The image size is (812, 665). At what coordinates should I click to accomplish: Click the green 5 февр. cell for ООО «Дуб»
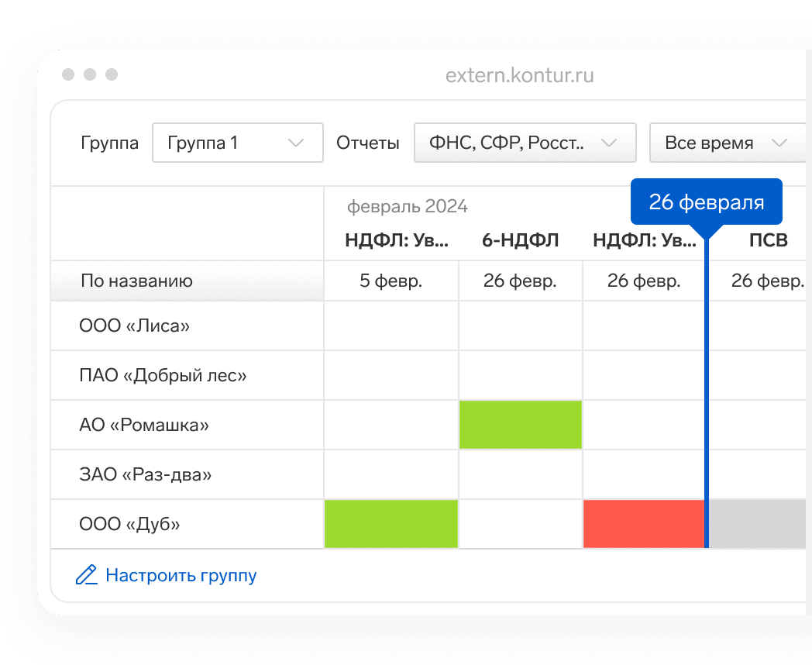tap(391, 524)
